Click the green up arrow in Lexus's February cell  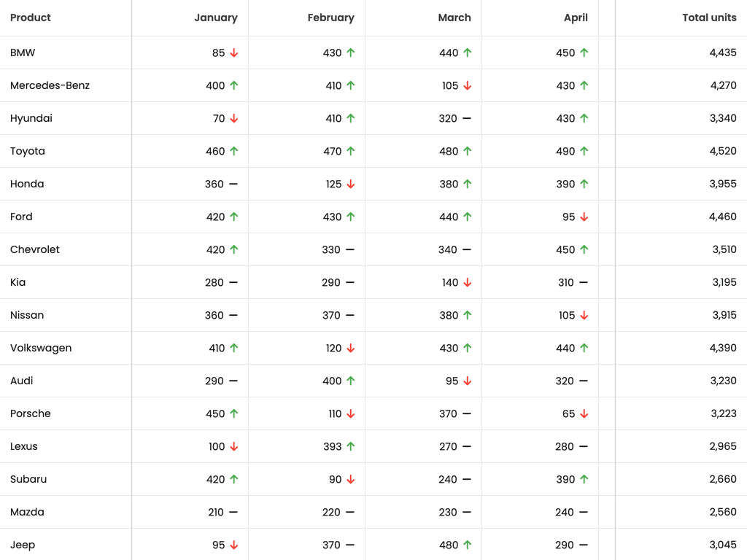click(351, 446)
